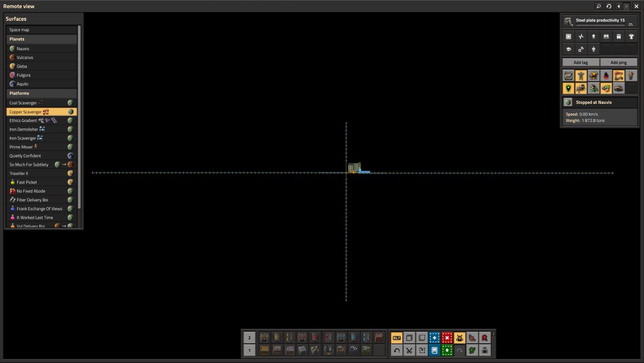Viewport: 644px width, 363px height.
Task: Open production statistics pulse icon
Action: tap(581, 37)
